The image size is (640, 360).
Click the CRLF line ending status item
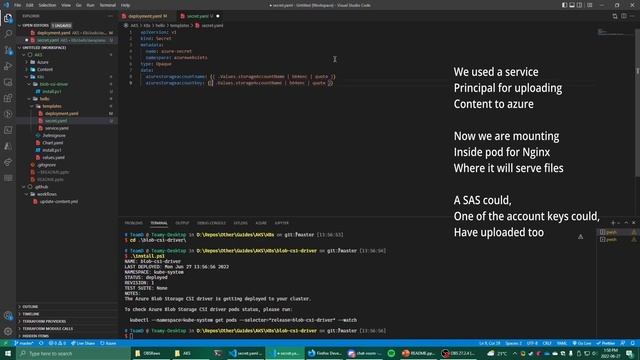(x=547, y=343)
